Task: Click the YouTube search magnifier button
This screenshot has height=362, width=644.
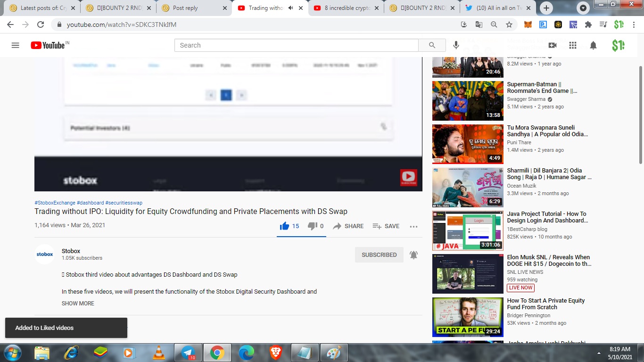Action: [432, 45]
